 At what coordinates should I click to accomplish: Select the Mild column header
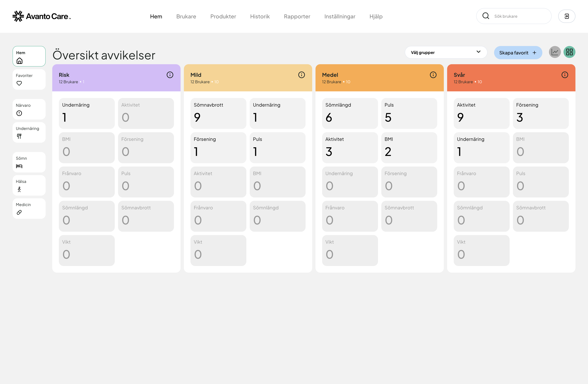pyautogui.click(x=248, y=78)
